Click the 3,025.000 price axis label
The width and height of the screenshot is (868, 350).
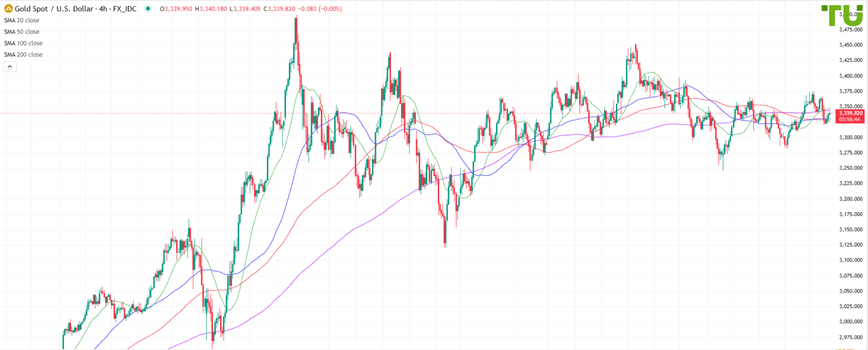click(x=851, y=306)
